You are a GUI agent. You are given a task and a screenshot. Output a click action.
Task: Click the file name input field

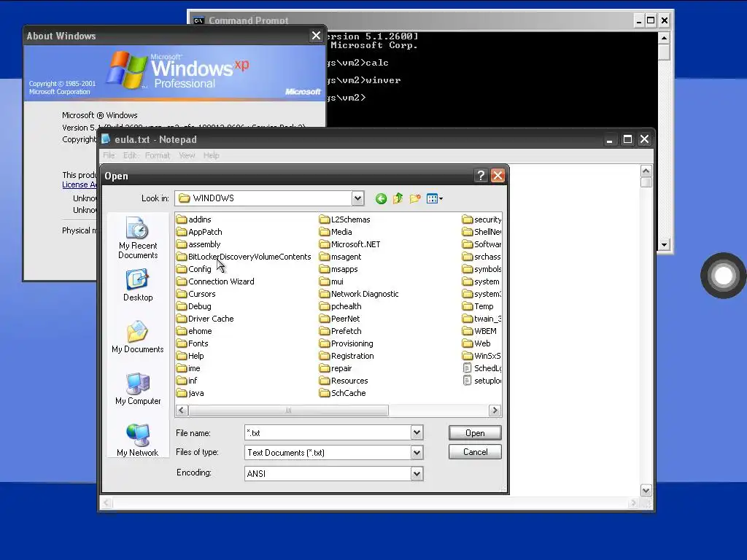[328, 432]
